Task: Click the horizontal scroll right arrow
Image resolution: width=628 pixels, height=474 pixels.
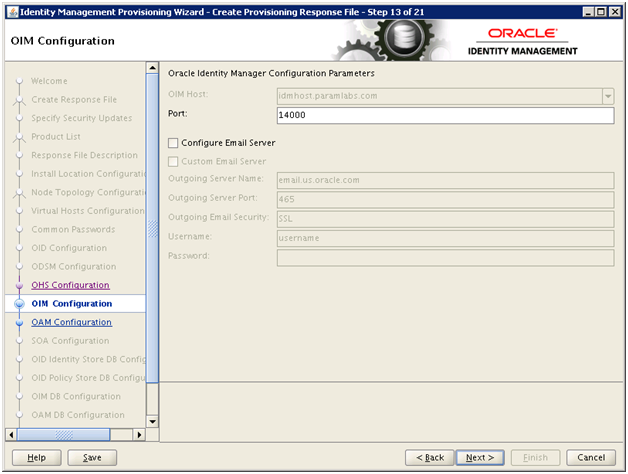Action: (139, 435)
